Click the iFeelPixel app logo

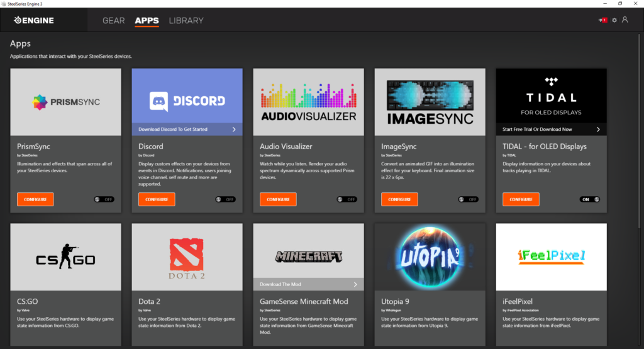point(551,257)
